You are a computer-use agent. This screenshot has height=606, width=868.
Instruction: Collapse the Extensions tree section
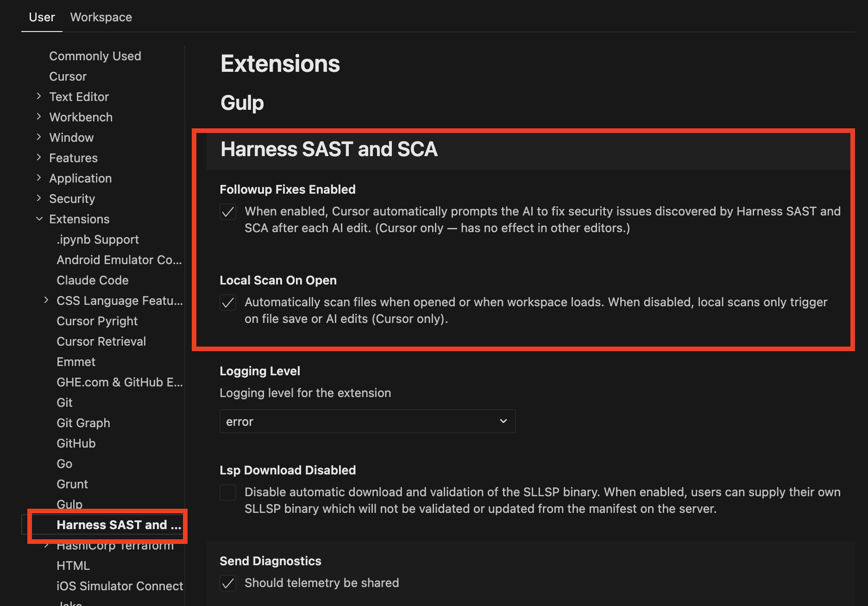(39, 219)
